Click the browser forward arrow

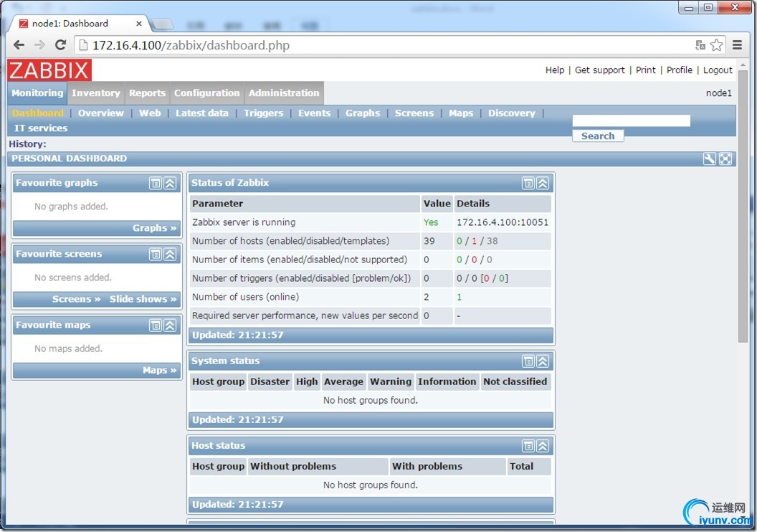pyautogui.click(x=39, y=45)
